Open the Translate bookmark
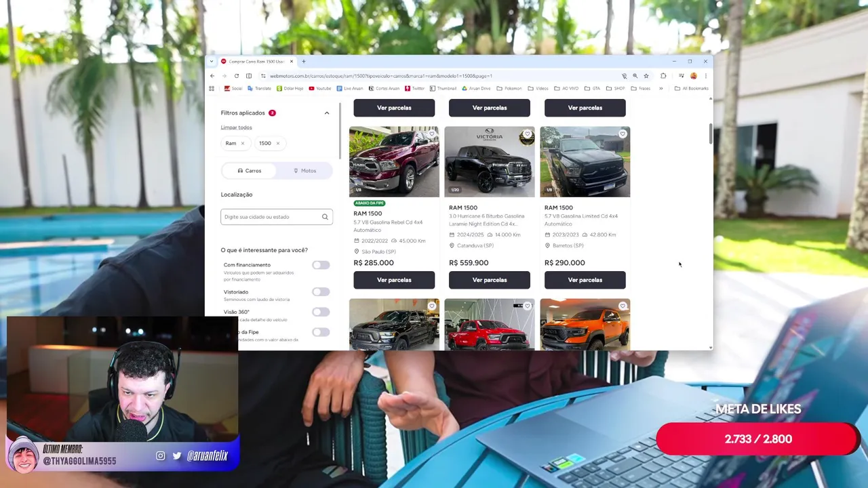Image resolution: width=868 pixels, height=488 pixels. tap(259, 88)
